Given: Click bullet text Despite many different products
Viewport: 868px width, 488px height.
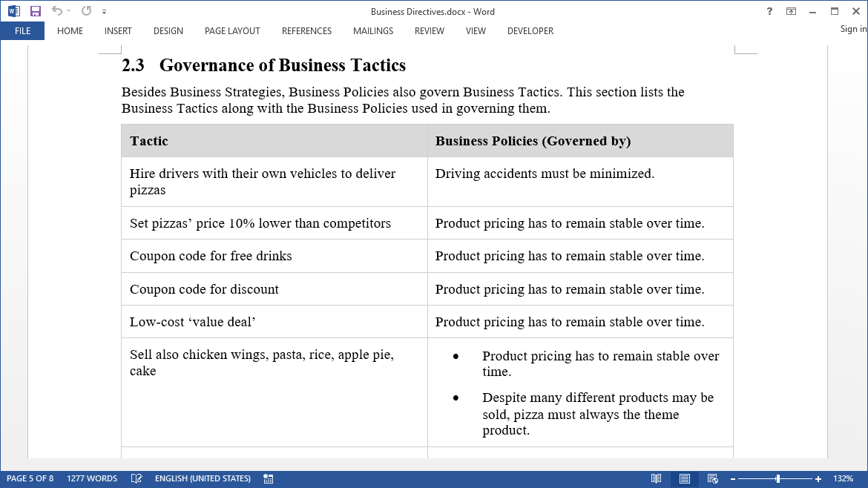Looking at the screenshot, I should coord(599,414).
